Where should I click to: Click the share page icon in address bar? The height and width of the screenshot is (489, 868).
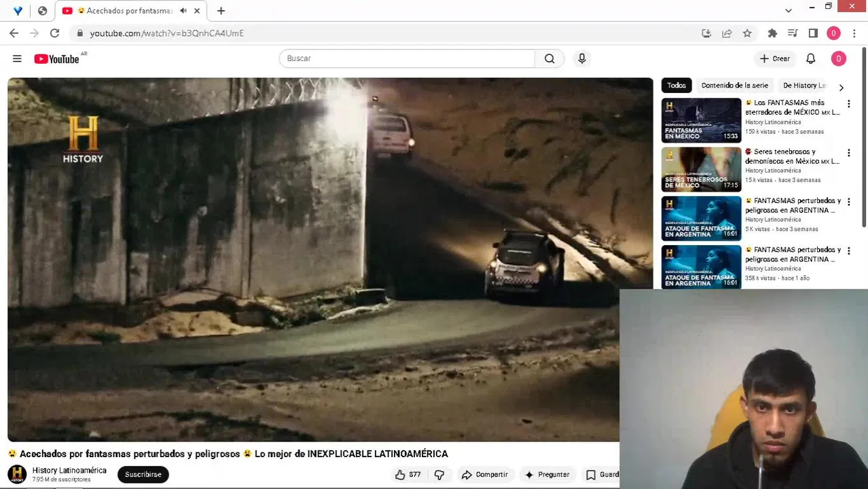pyautogui.click(x=727, y=33)
